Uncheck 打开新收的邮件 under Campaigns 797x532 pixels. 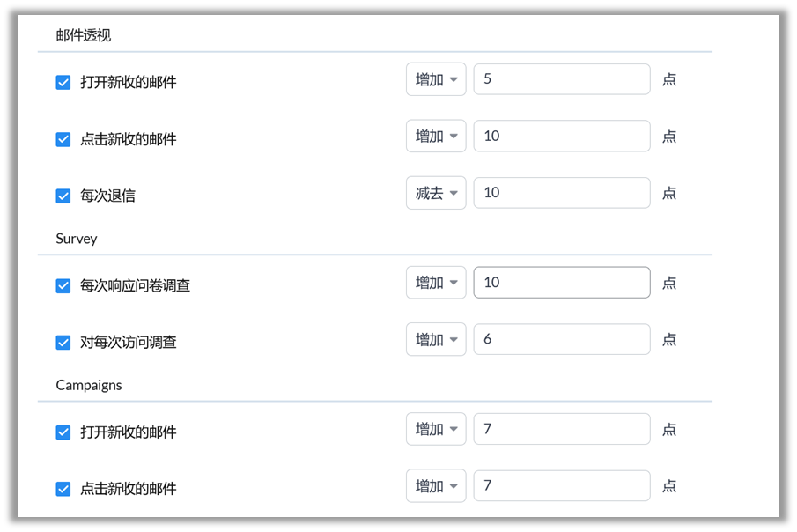click(x=63, y=432)
